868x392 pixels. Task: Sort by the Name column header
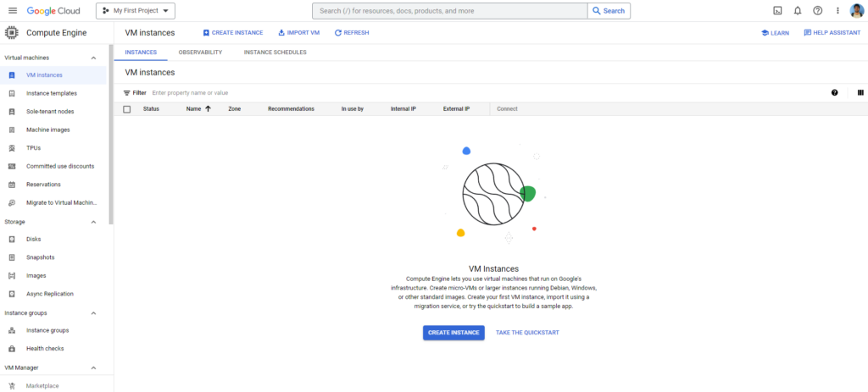pos(193,109)
